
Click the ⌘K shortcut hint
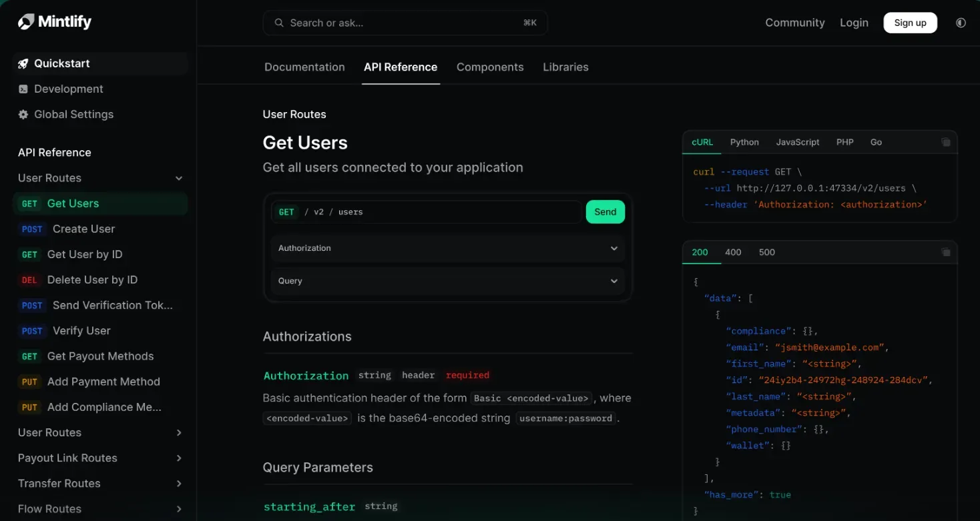tap(530, 23)
